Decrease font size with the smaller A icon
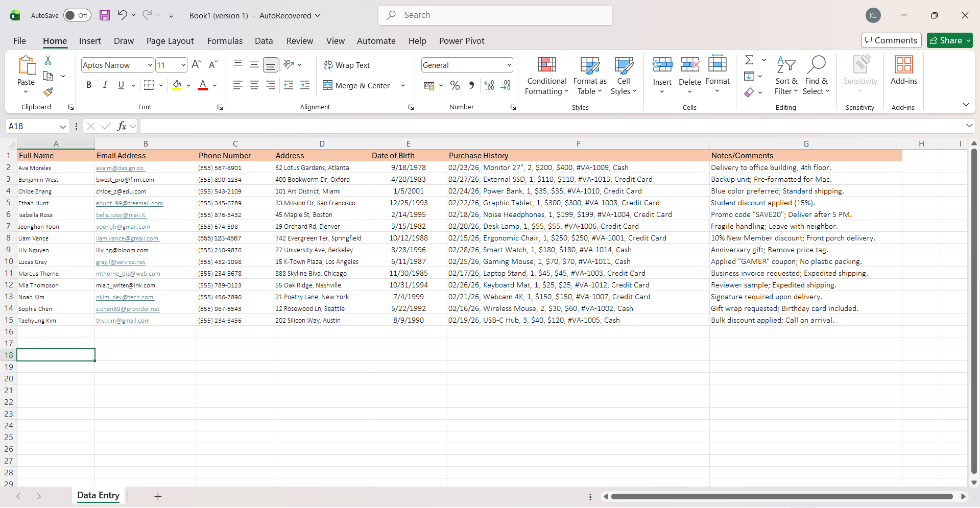 [213, 65]
